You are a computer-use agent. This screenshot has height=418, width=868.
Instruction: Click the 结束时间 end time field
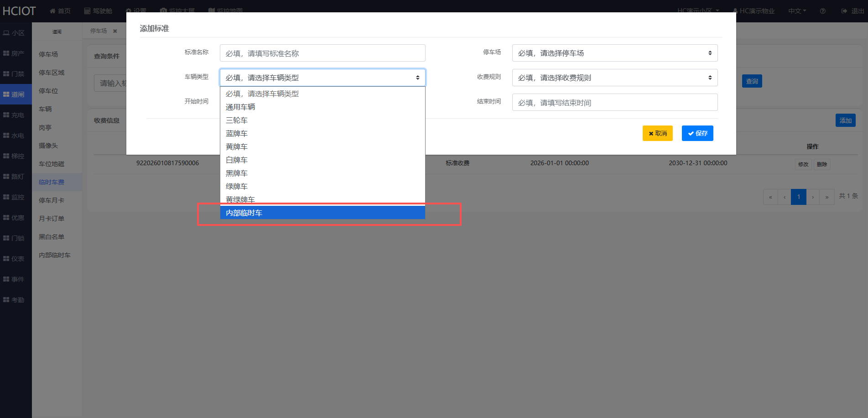614,102
